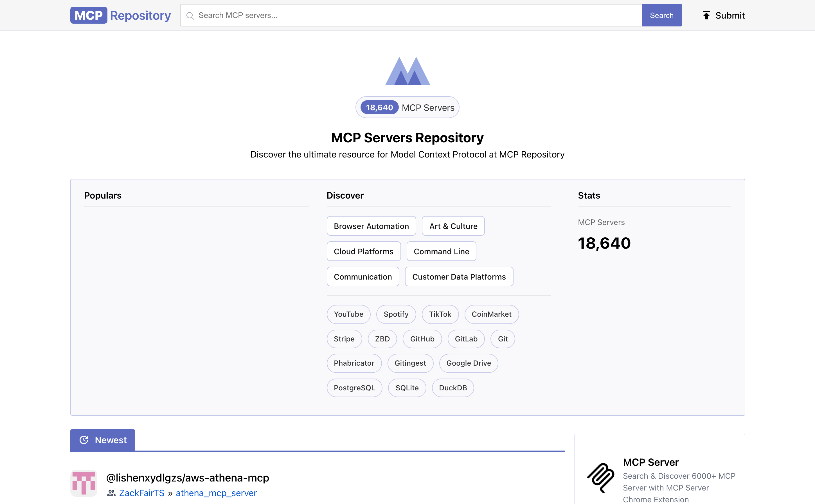Screen dimensions: 815x504
Task: Click the MCP Server spiral logo icon
Action: (601, 478)
